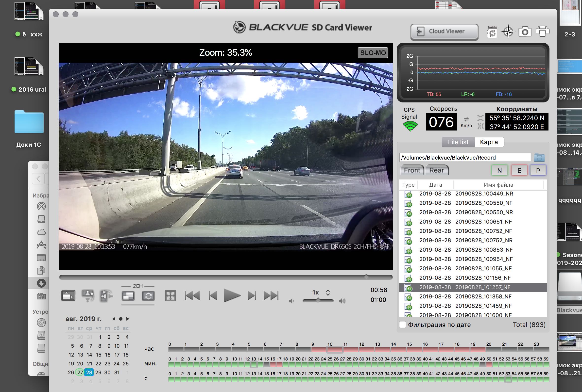The image size is (582, 392).
Task: Select file 20190828_100853_NF
Action: click(x=473, y=250)
